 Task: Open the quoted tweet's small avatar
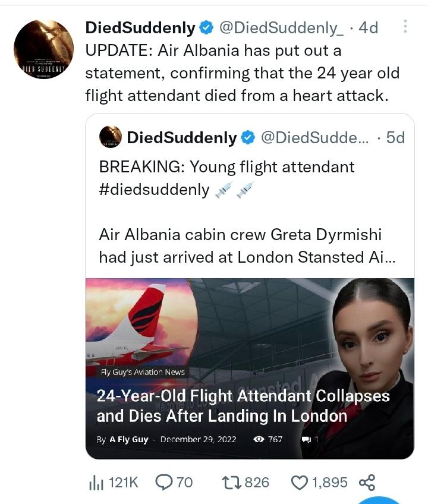(111, 137)
